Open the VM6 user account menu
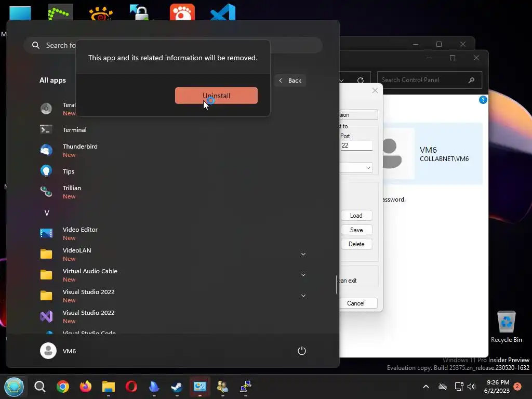 tap(58, 351)
